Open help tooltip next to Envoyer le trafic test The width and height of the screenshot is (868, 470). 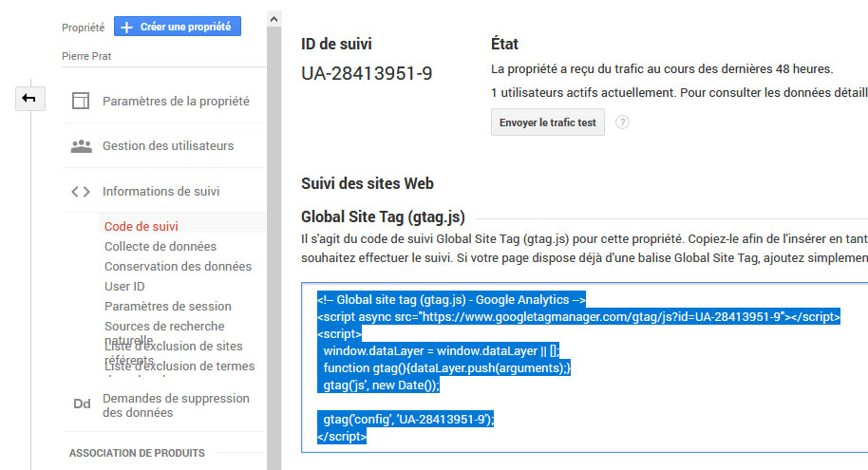pyautogui.click(x=622, y=122)
